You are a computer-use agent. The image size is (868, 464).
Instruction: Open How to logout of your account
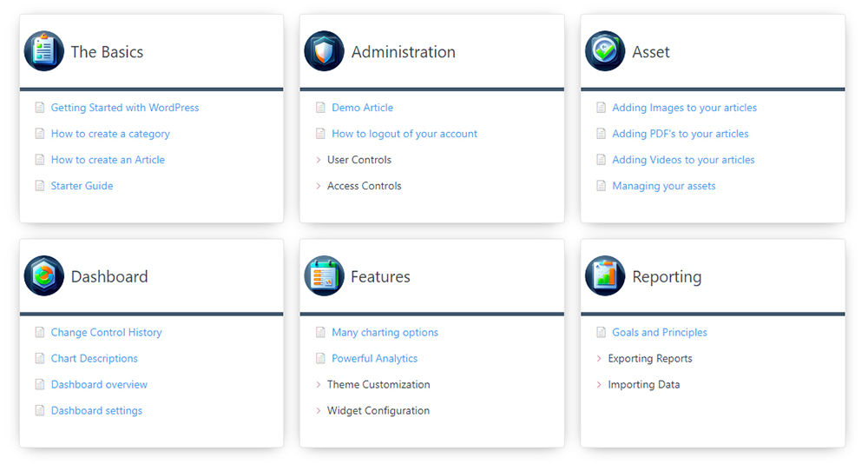click(404, 134)
